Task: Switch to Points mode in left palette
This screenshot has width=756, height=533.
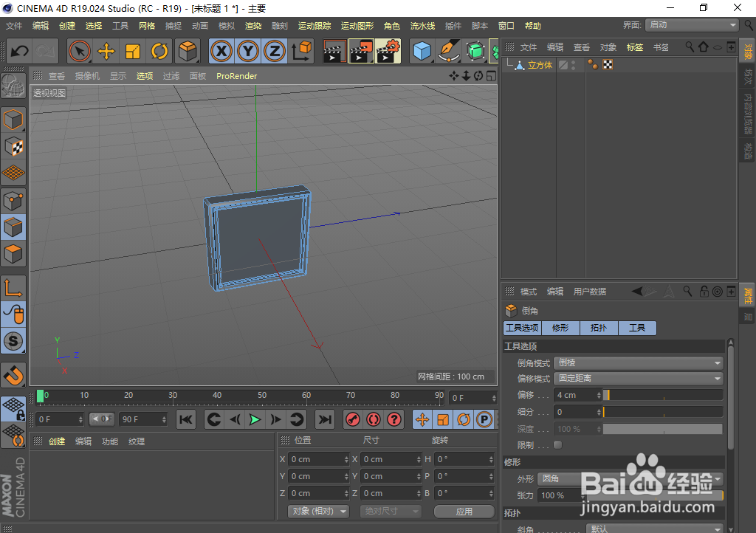Action: tap(12, 200)
